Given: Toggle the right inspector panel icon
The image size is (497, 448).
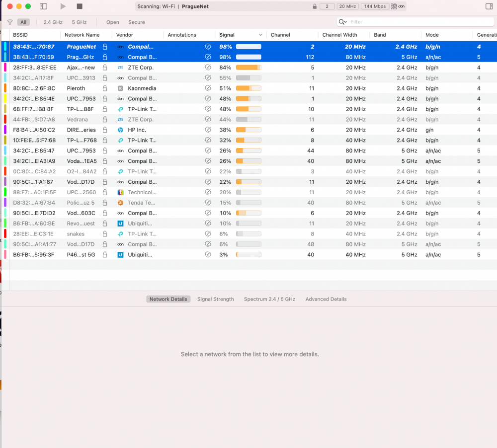Looking at the screenshot, I should 489,6.
